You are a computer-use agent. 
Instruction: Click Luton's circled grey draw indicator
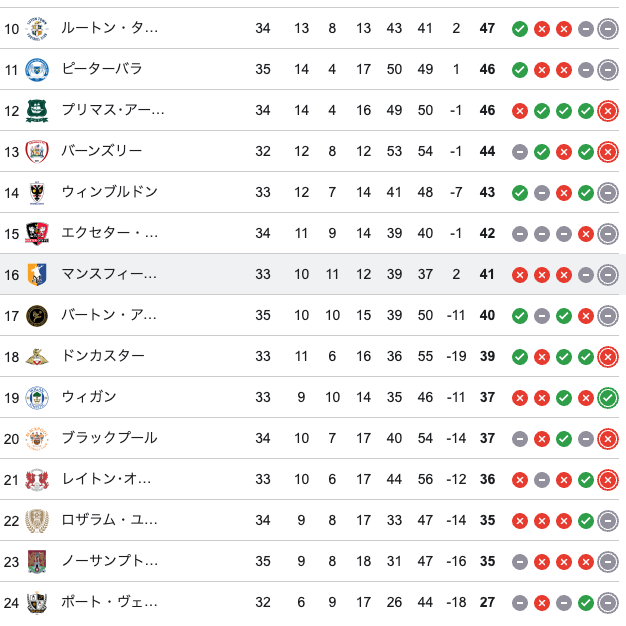[x=607, y=29]
